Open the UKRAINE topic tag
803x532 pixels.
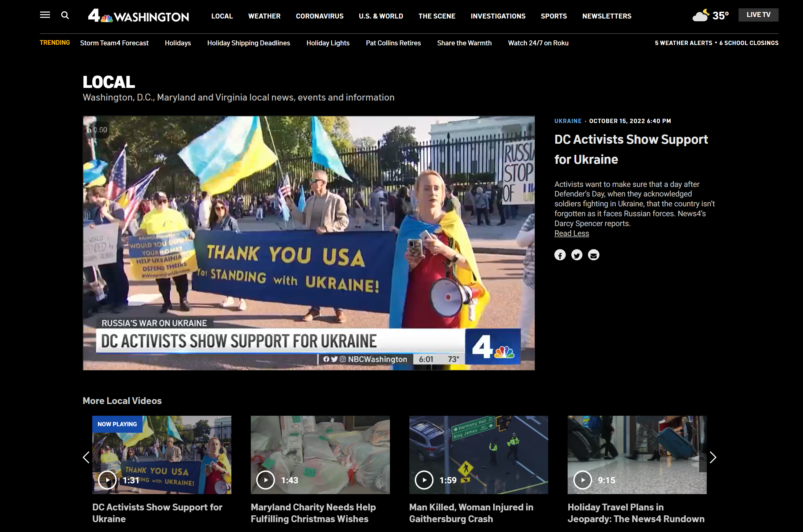(567, 121)
